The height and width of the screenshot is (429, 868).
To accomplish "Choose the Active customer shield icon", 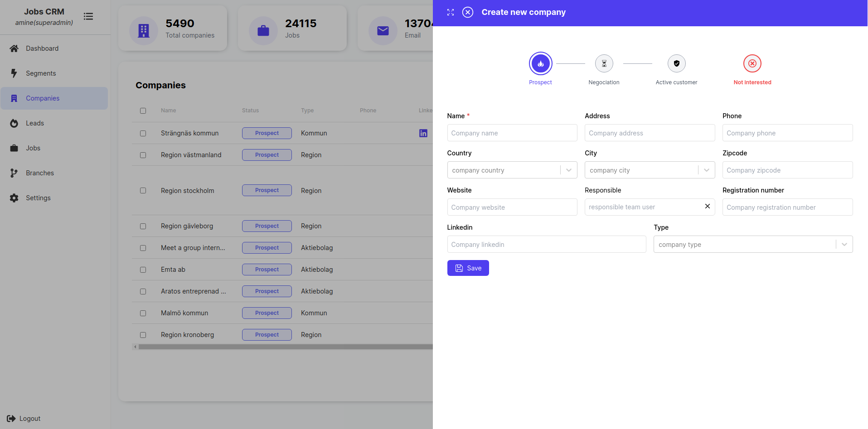I will point(676,64).
